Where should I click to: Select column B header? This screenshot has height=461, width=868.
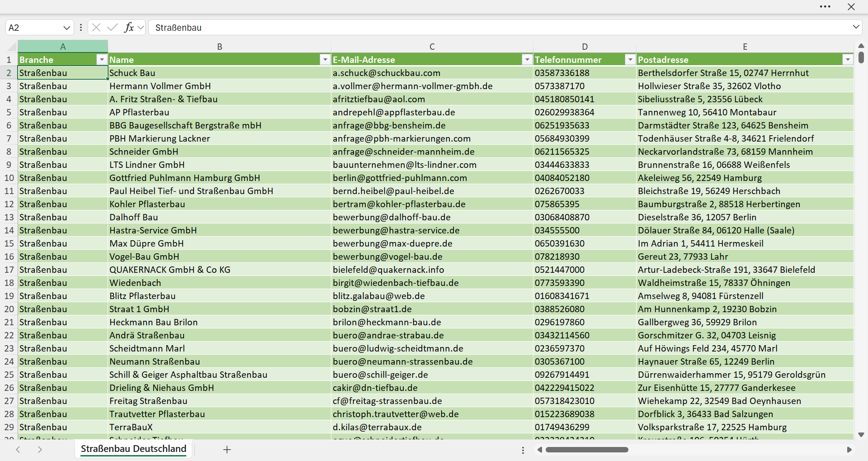click(220, 47)
